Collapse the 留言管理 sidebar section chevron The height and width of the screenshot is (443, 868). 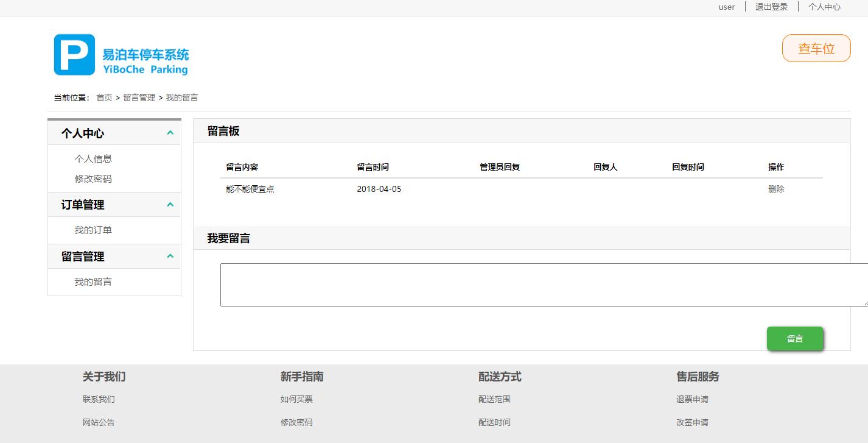tap(170, 257)
